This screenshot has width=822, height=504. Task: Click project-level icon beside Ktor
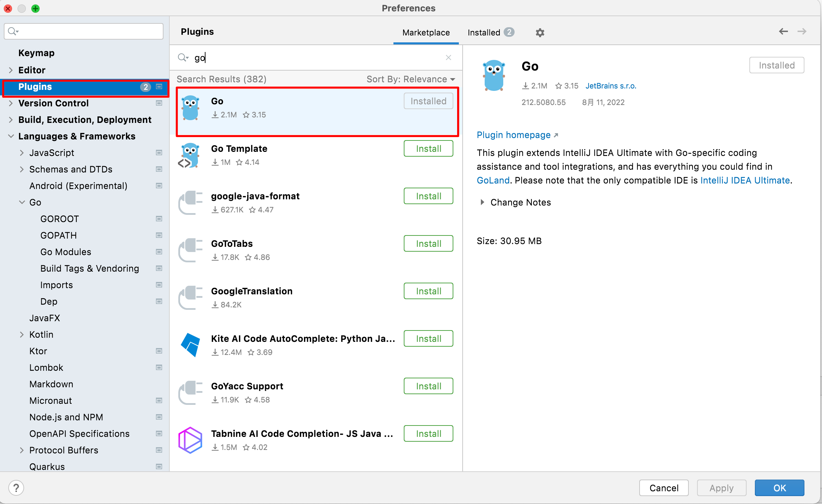pyautogui.click(x=159, y=351)
